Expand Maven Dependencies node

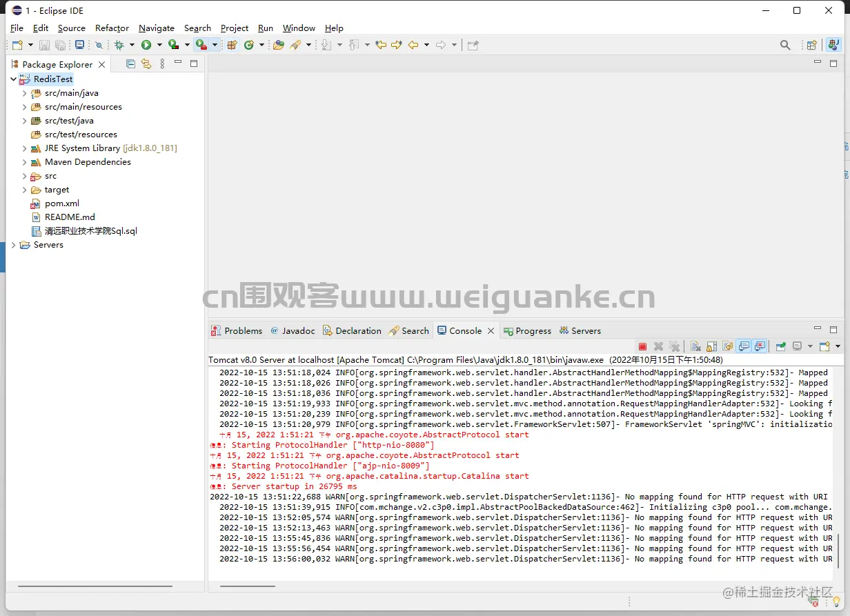(24, 162)
